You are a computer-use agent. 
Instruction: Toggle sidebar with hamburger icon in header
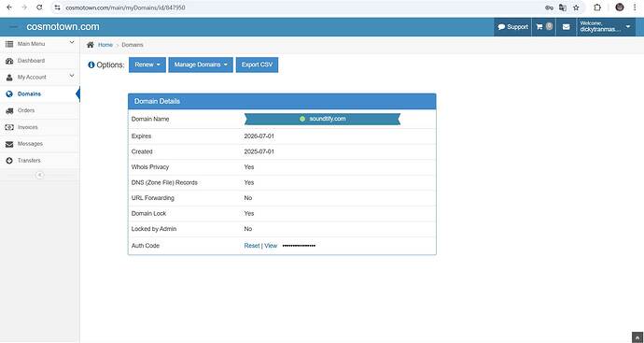[14, 27]
